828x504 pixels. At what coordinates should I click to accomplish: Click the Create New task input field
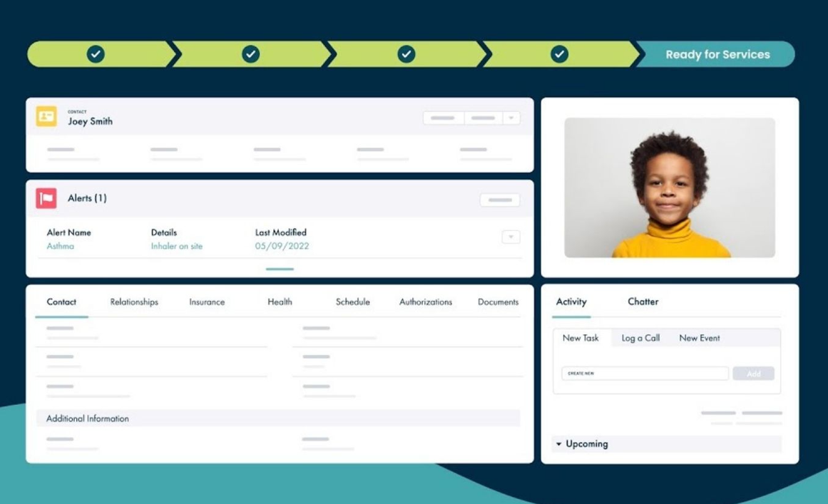tap(645, 374)
